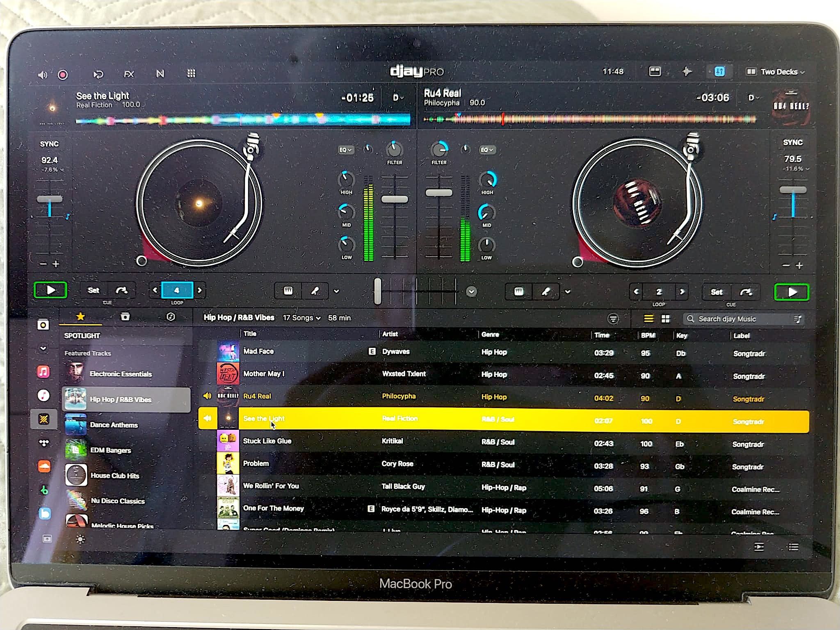Screen dimensions: 840x630
Task: Focus the Search djay Music field
Action: [743, 319]
